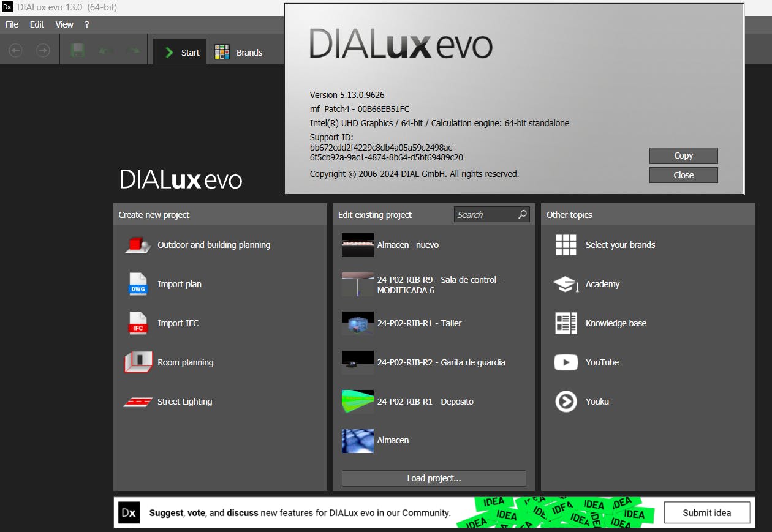The width and height of the screenshot is (772, 532).
Task: Select the Room planning label
Action: [x=186, y=362]
